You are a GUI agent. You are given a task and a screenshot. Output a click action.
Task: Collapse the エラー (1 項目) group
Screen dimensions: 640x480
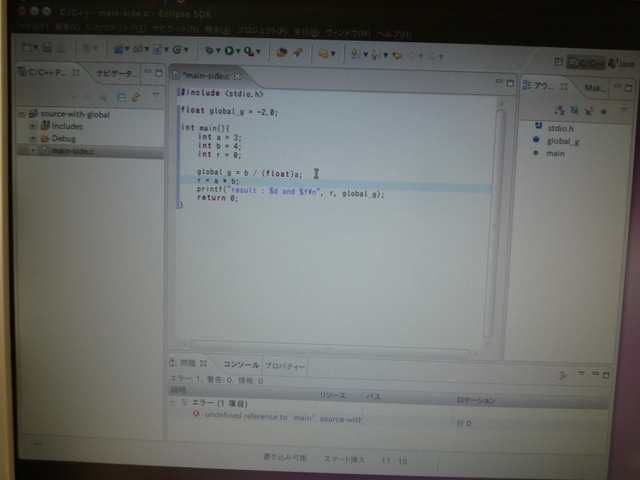coord(173,402)
